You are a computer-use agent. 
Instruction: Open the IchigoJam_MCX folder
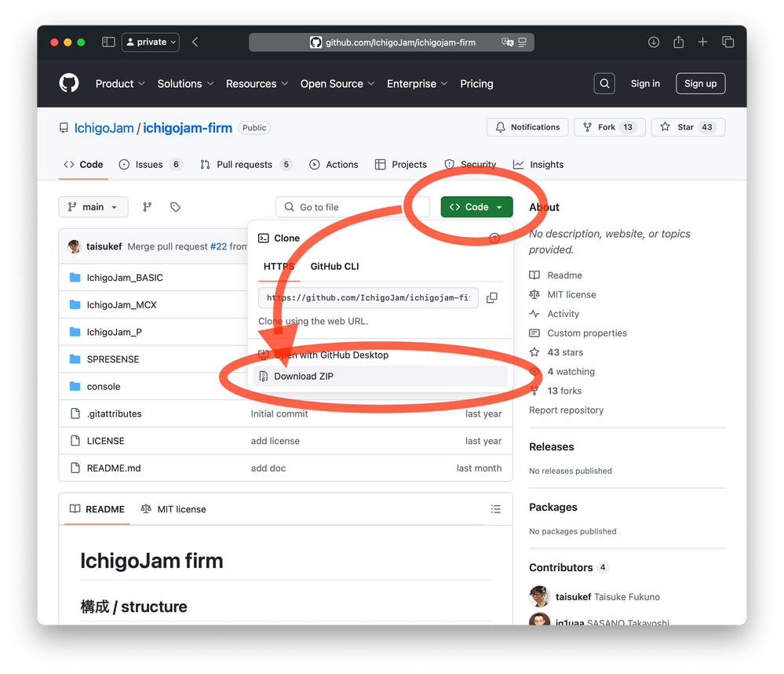pos(122,305)
